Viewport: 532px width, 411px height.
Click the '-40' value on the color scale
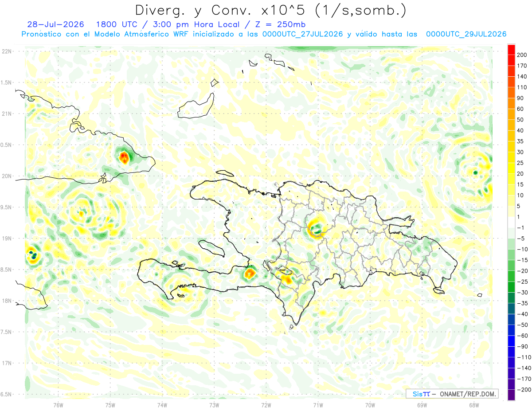[523, 314]
